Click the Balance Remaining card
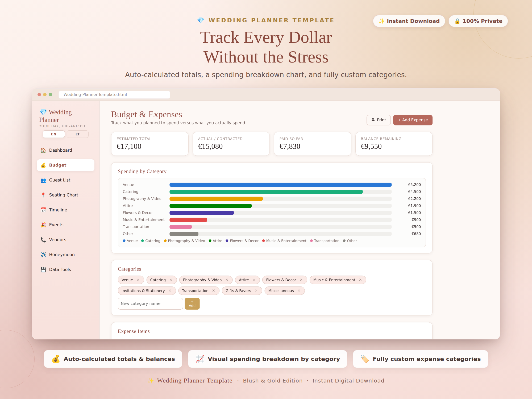Image resolution: width=532 pixels, height=399 pixels. [394, 144]
